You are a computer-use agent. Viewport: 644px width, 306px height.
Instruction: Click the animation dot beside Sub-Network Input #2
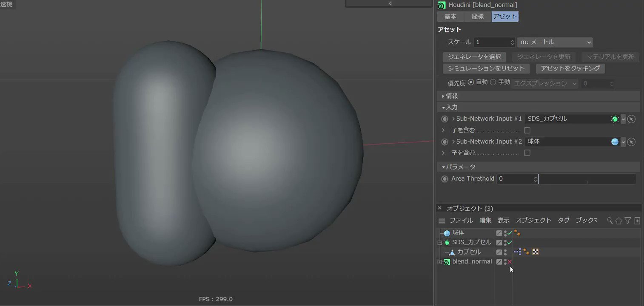click(x=445, y=142)
